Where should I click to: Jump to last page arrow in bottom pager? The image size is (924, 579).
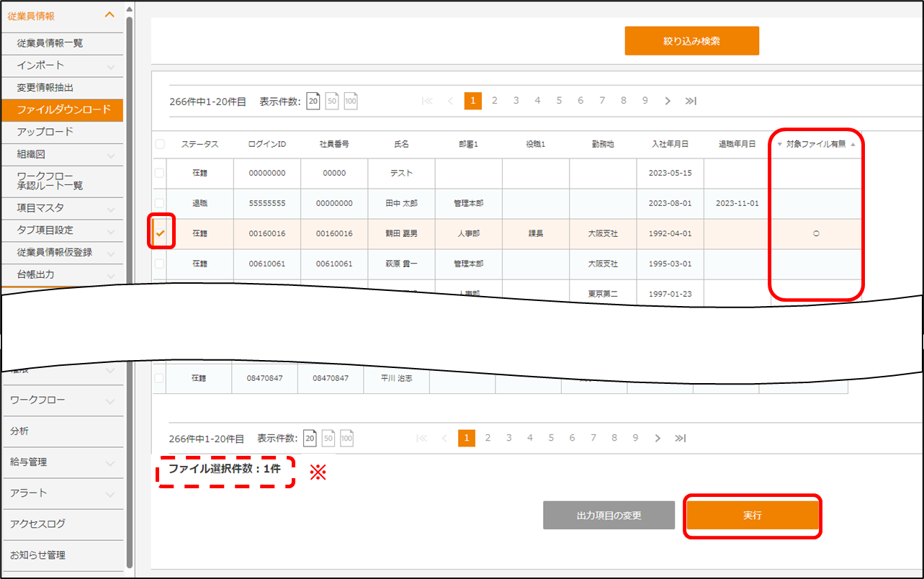tap(680, 438)
